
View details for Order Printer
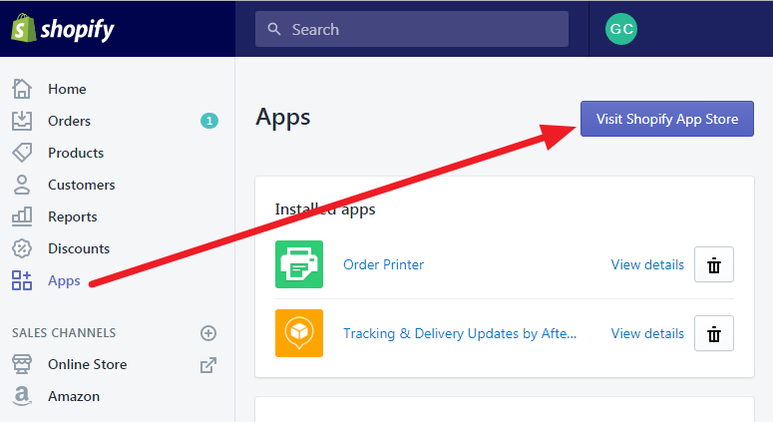(x=647, y=265)
